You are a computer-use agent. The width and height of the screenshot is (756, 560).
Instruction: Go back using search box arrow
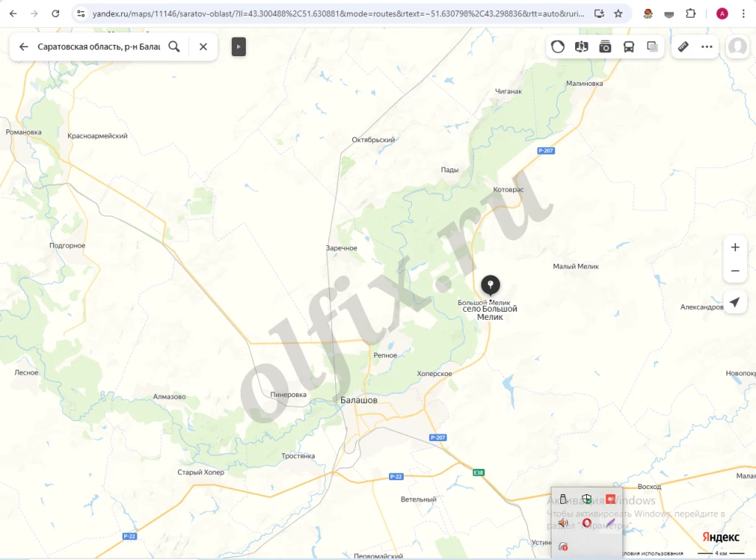[24, 47]
